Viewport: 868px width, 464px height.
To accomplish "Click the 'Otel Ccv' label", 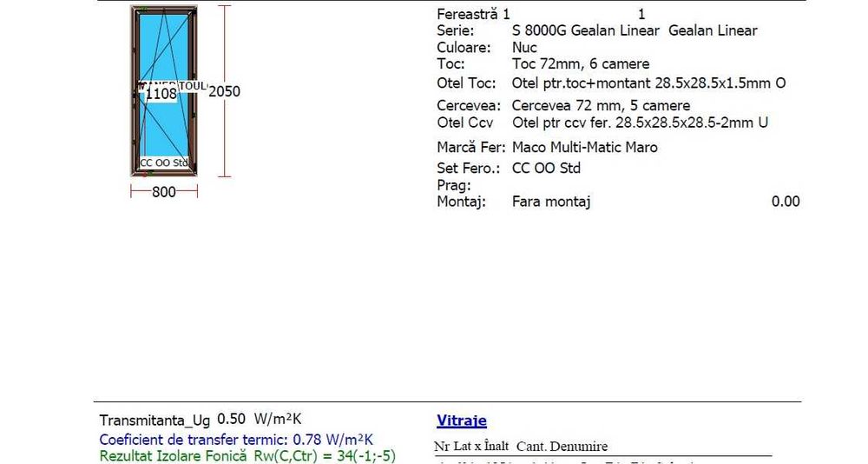I will point(465,123).
